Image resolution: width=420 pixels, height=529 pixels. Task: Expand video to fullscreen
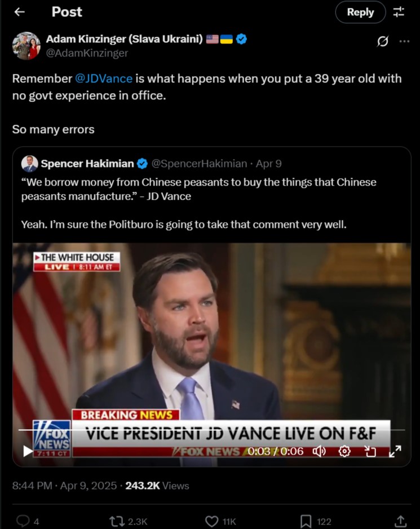coord(395,451)
